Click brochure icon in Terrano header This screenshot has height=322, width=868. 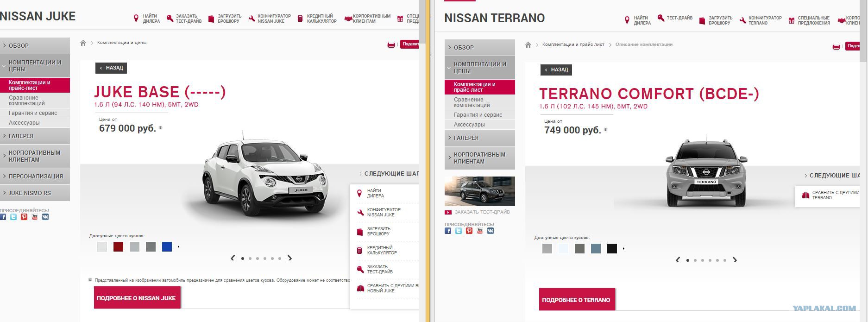click(702, 21)
